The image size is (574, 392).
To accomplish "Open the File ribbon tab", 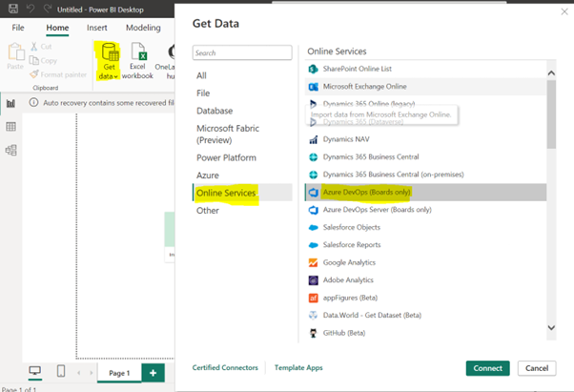I will 18,28.
